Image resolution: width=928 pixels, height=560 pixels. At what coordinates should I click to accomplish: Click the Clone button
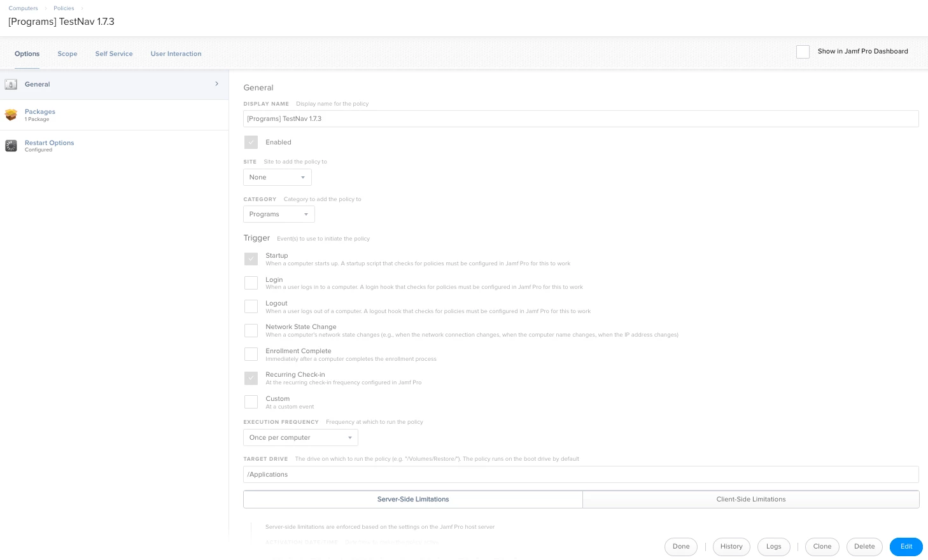pos(822,547)
